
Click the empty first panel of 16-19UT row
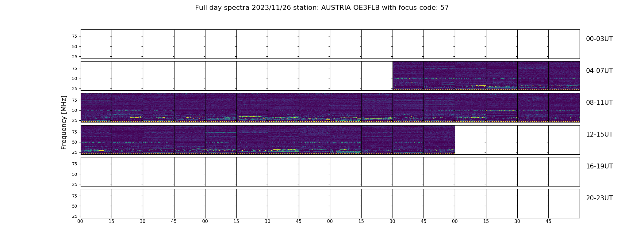click(96, 172)
